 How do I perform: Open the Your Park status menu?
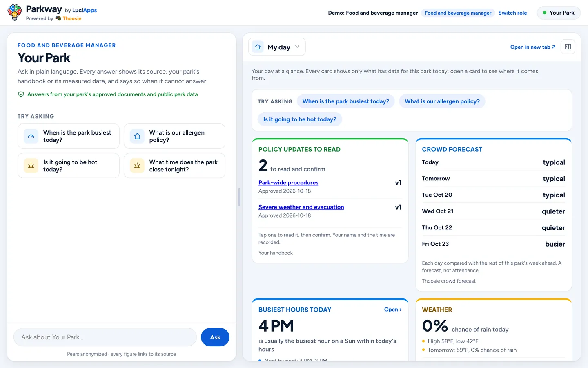coord(559,13)
